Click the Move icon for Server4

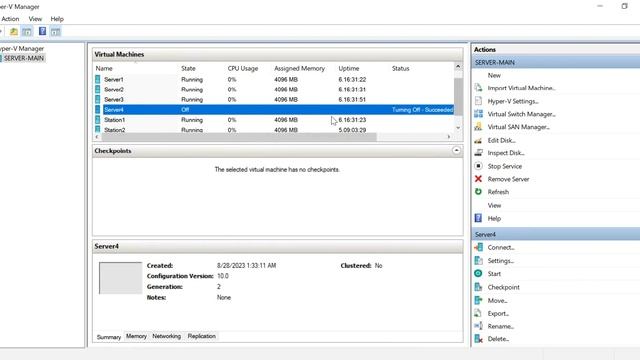pyautogui.click(x=478, y=300)
